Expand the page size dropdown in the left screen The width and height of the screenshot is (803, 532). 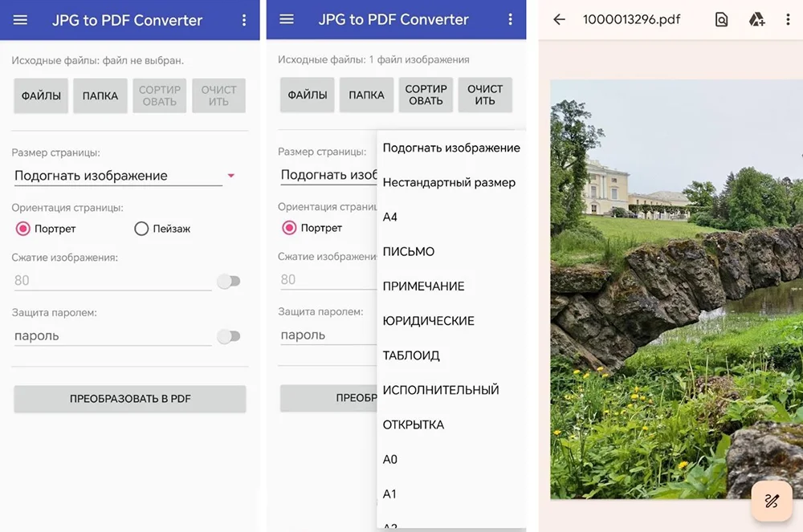pyautogui.click(x=124, y=176)
